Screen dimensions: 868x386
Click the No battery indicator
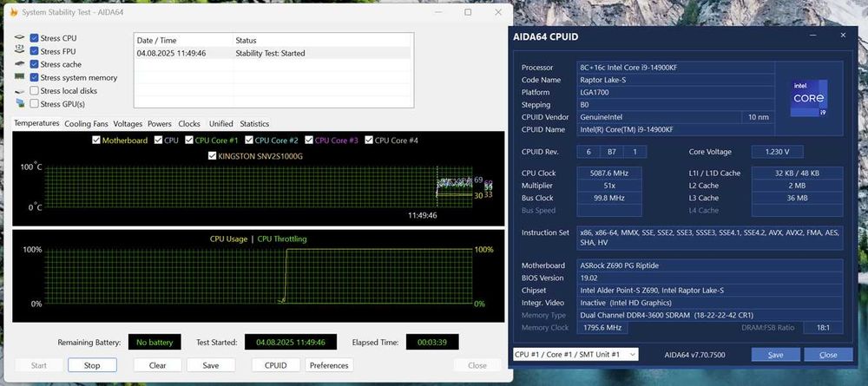coord(155,343)
